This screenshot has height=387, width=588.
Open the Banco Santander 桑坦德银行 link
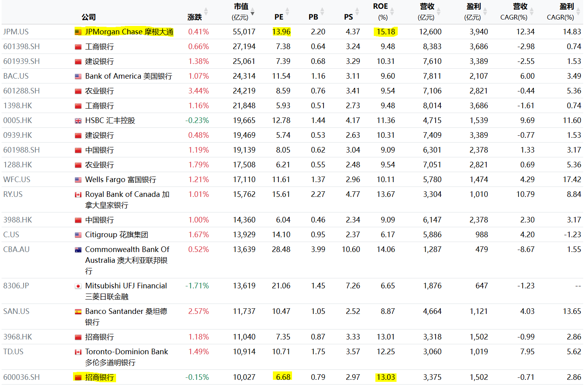click(126, 317)
